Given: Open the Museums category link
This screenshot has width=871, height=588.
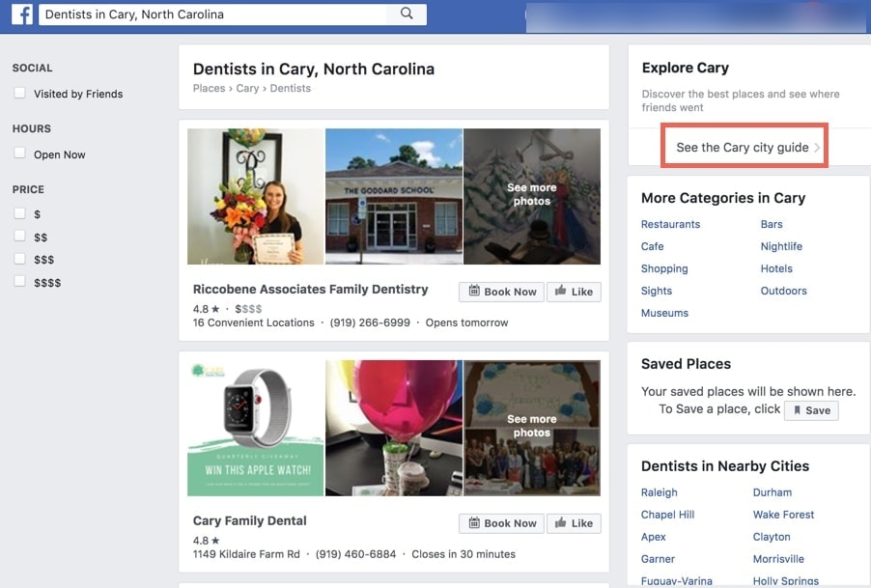Looking at the screenshot, I should [x=665, y=313].
